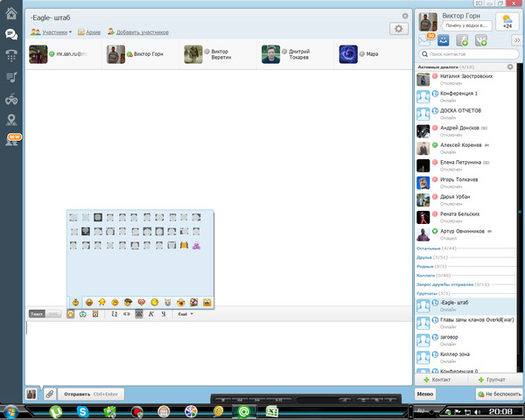Viewport: 525px width, 420px height.
Task: Open the home star icon in sidebar
Action: click(x=11, y=14)
